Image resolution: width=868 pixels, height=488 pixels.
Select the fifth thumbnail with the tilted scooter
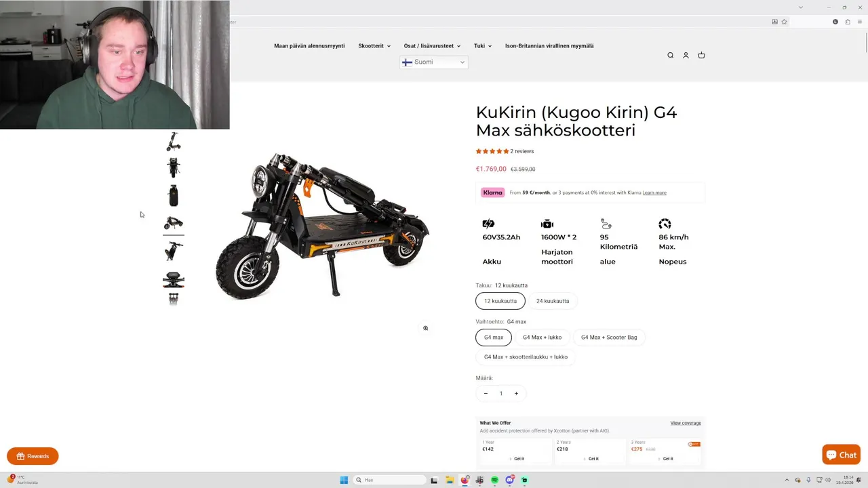tap(174, 251)
